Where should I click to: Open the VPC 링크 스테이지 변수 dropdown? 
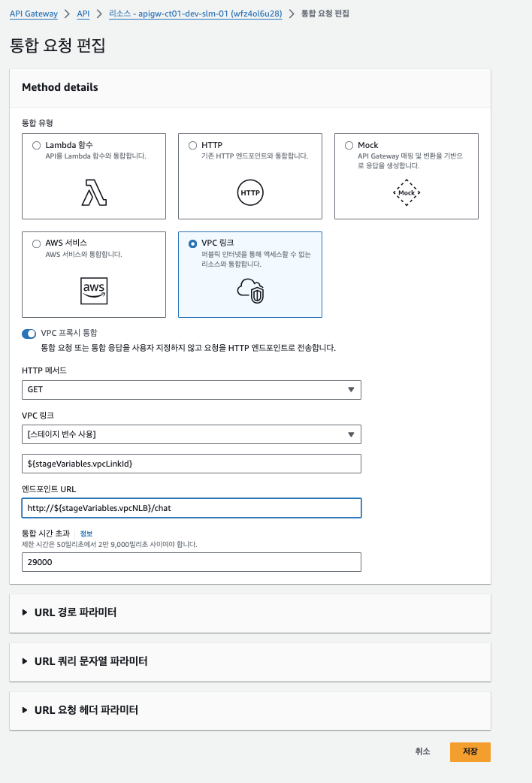click(192, 434)
